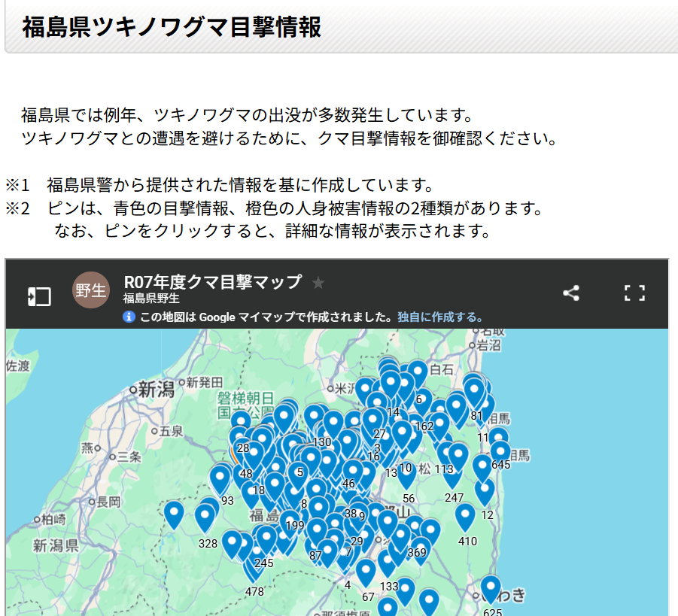This screenshot has height=616, width=678.
Task: Click the share icon in map header
Action: tap(571, 293)
